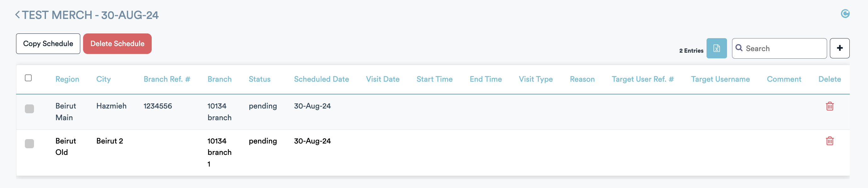Screen dimensions: 868x188
Task: Delete the Beirut Main Hazmieh row
Action: 830,106
